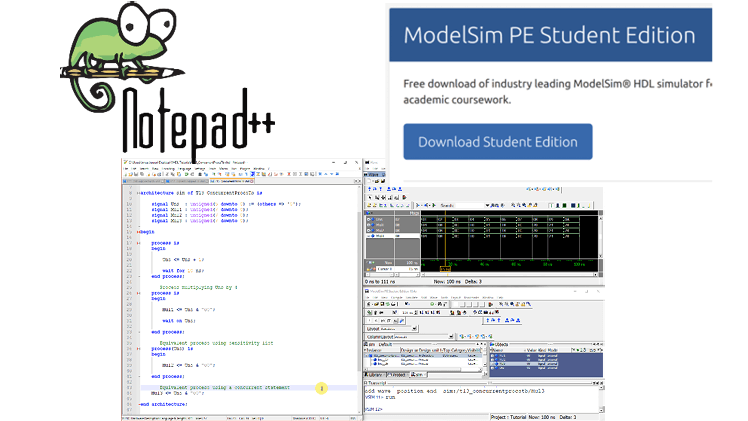Switch to the Project tab in ModelSim
The width and height of the screenshot is (748, 421).
tap(396, 375)
